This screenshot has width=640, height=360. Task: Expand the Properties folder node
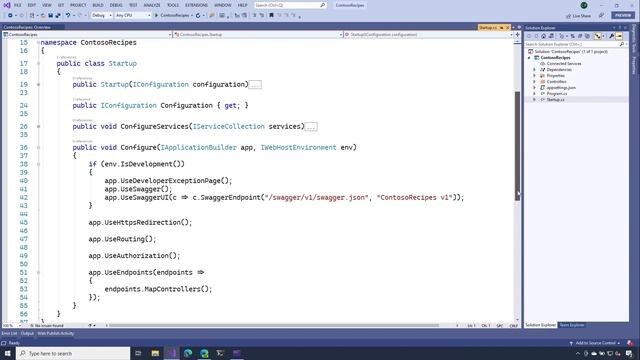pyautogui.click(x=534, y=76)
